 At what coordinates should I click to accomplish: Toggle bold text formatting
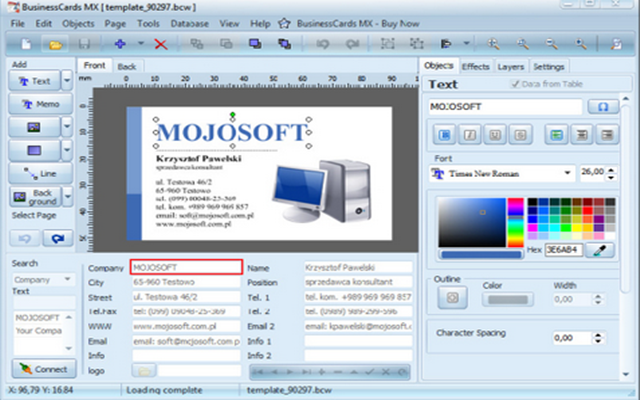click(444, 135)
